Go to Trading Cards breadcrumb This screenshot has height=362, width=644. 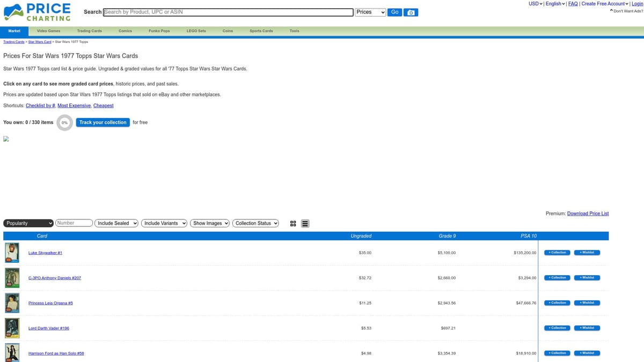14,41
